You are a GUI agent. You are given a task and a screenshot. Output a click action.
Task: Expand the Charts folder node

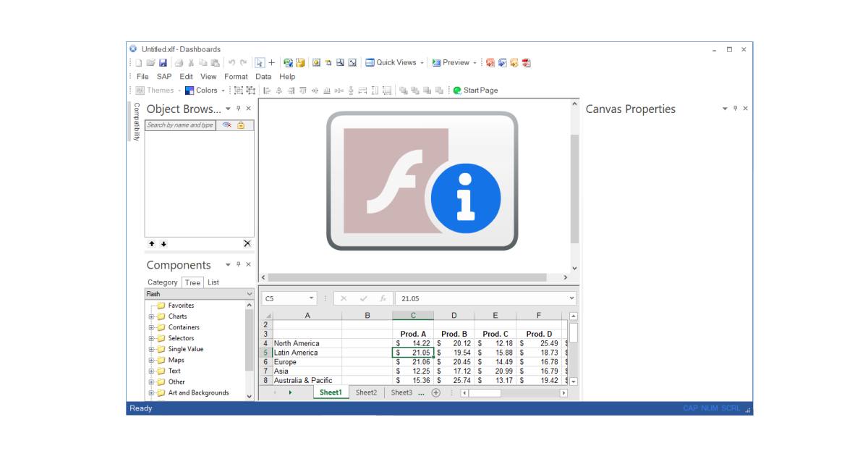(152, 316)
